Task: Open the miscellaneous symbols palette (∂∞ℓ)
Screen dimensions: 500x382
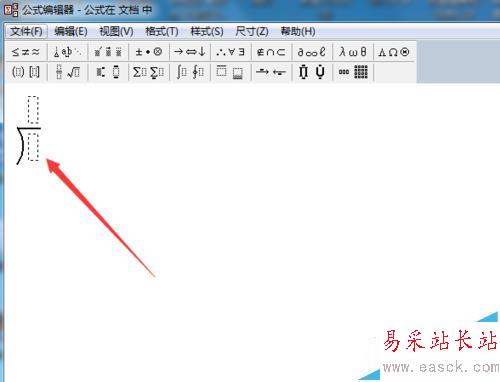Action: click(312, 52)
